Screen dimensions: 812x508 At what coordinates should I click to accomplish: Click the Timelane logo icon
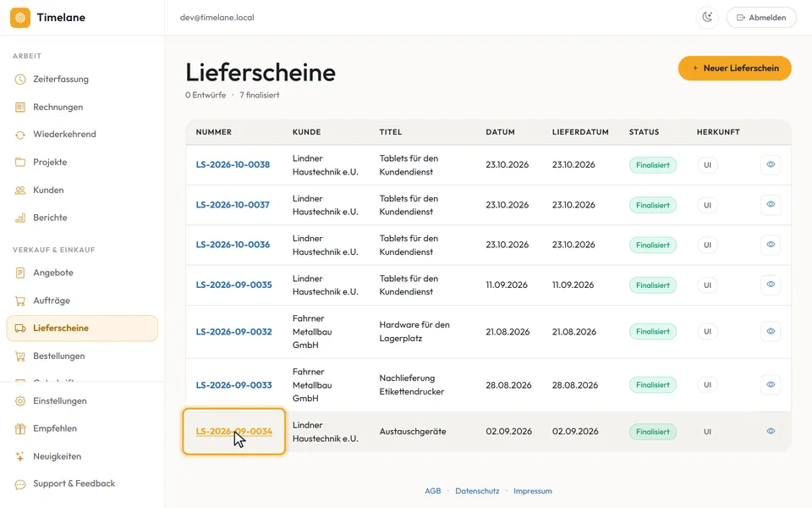pos(20,18)
